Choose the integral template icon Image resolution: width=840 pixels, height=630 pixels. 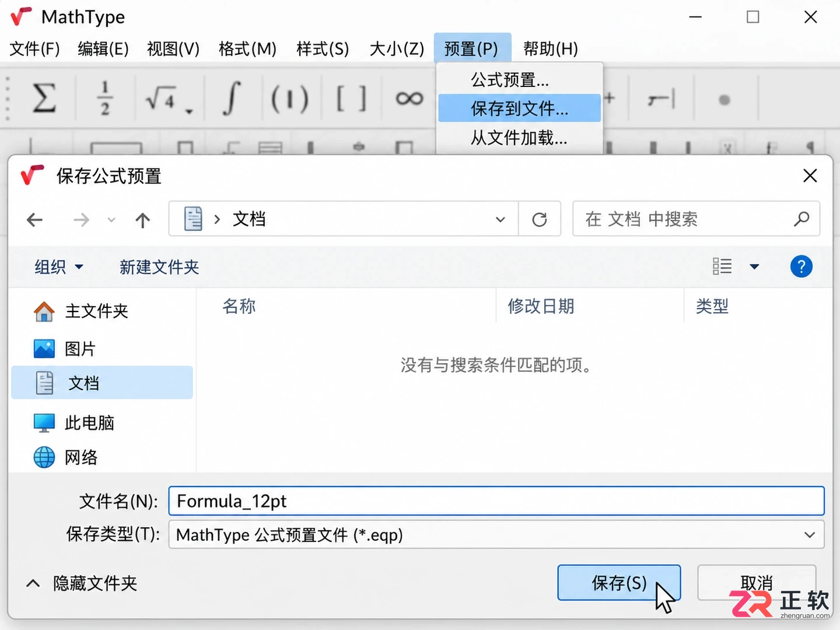coord(232,98)
